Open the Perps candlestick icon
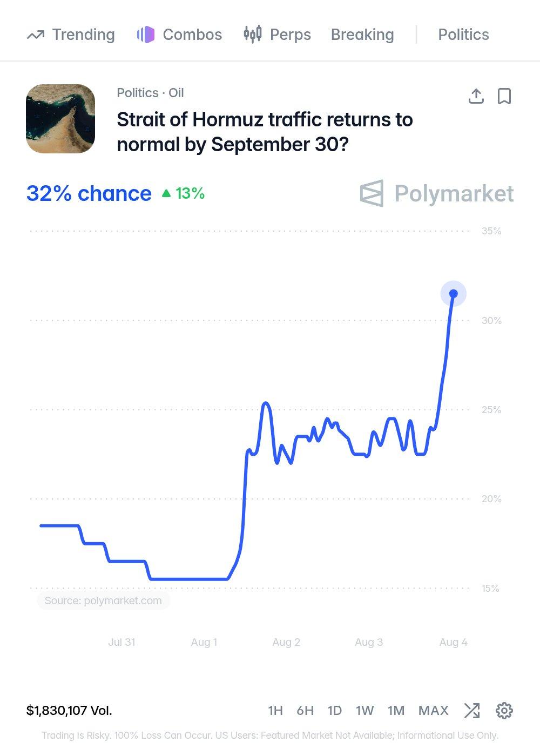Screen dimensions: 540x756 point(253,35)
